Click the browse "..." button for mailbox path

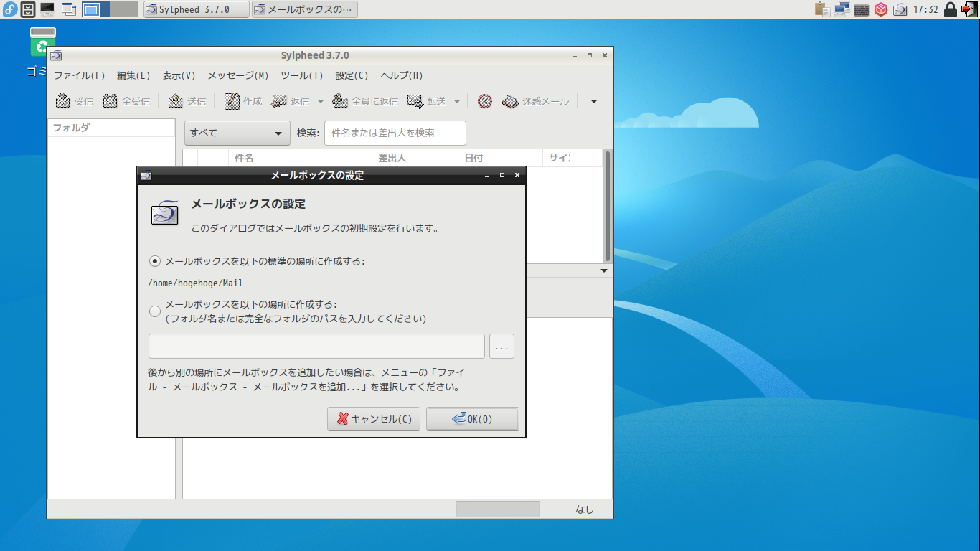click(501, 346)
